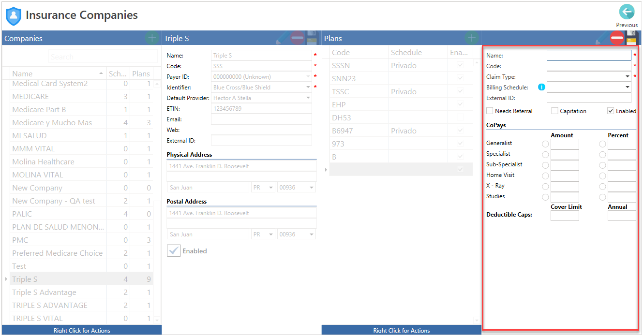This screenshot has width=644, height=336.
Task: Select Generalist Amount radio button
Action: pyautogui.click(x=545, y=144)
